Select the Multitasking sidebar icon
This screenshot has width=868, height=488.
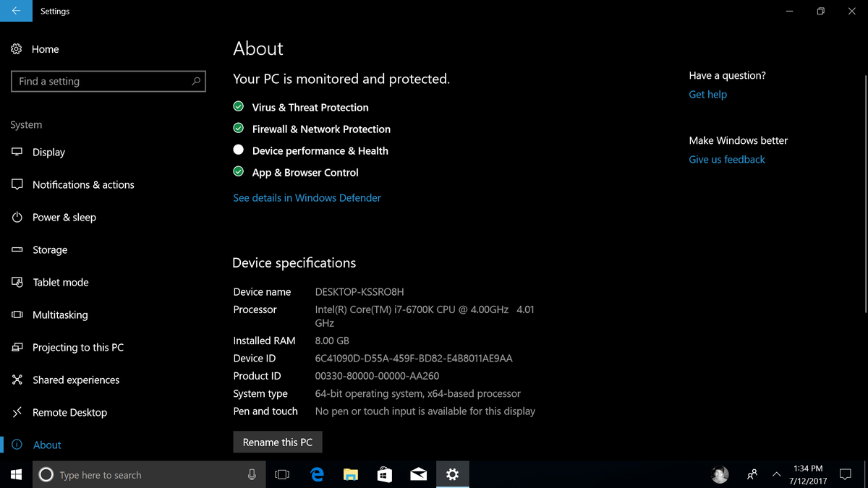[17, 314]
